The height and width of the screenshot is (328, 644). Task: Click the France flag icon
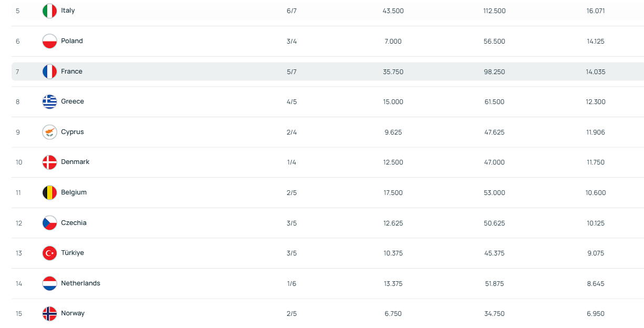49,71
